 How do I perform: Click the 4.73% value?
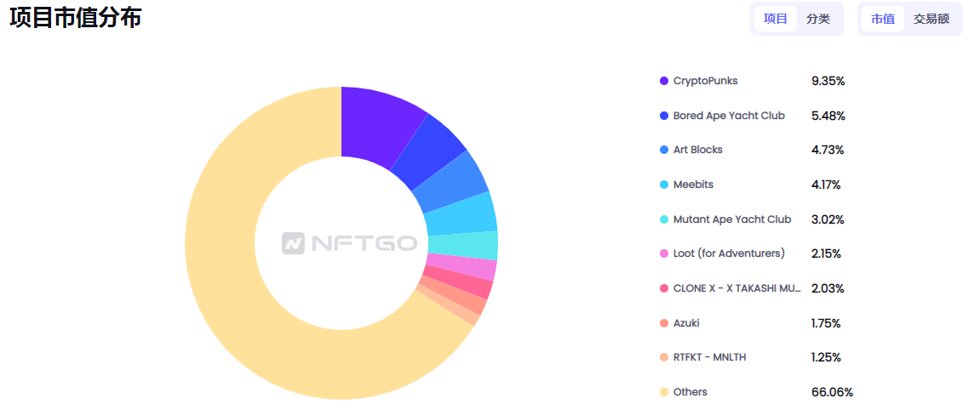(x=828, y=151)
